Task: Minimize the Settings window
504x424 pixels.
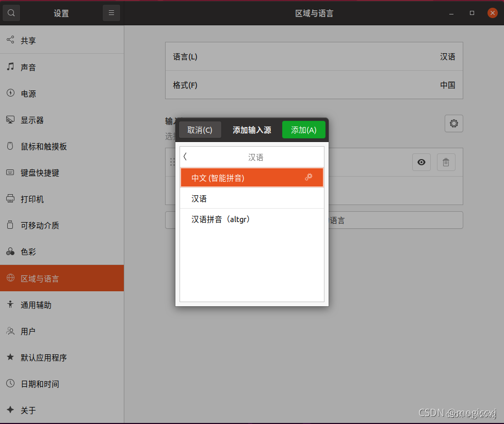Action: tap(451, 13)
